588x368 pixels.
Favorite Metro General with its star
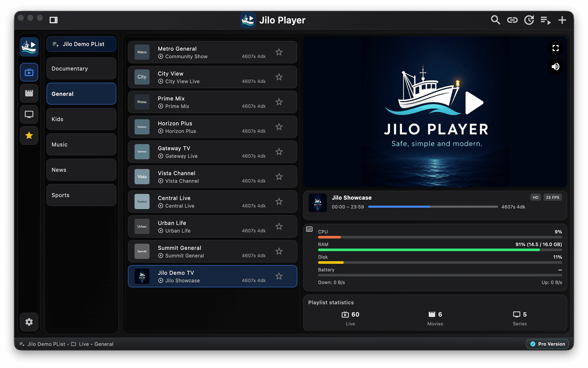tap(279, 52)
